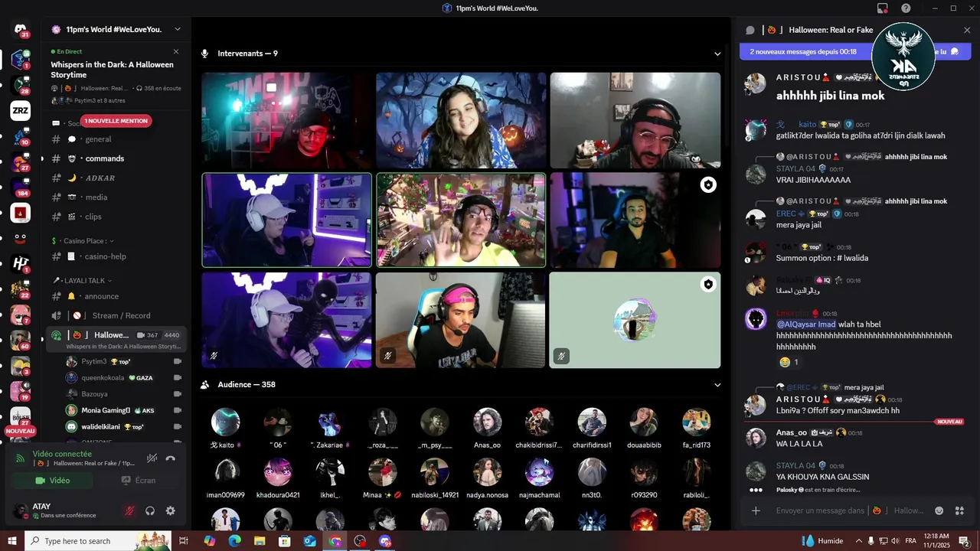
Task: Open the chat thread icon beside Halloween title
Action: pyautogui.click(x=750, y=30)
